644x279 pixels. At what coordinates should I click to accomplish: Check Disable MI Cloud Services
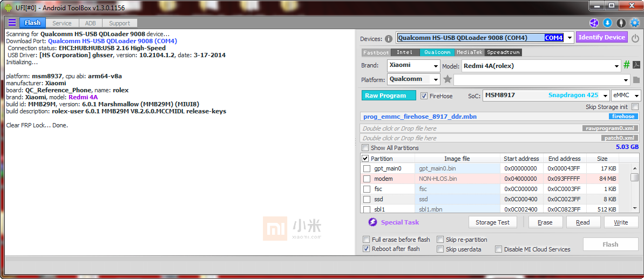coord(499,249)
